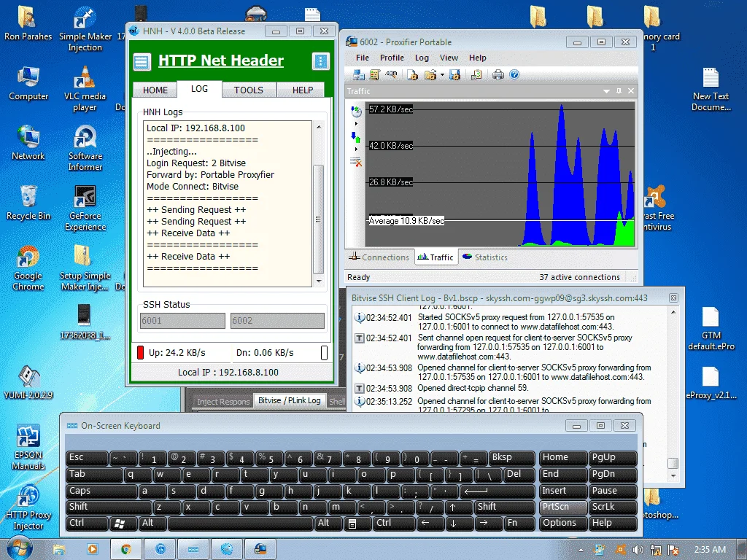Open Proxifier Profile menu

[392, 58]
